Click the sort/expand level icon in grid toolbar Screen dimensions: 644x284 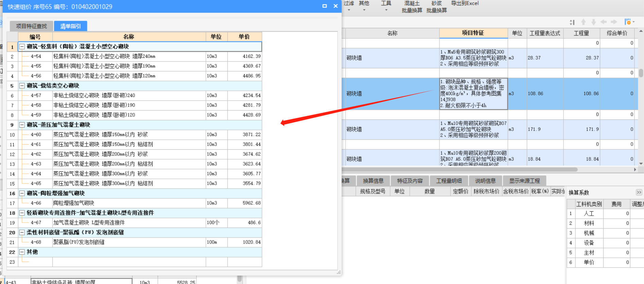coord(572,22)
